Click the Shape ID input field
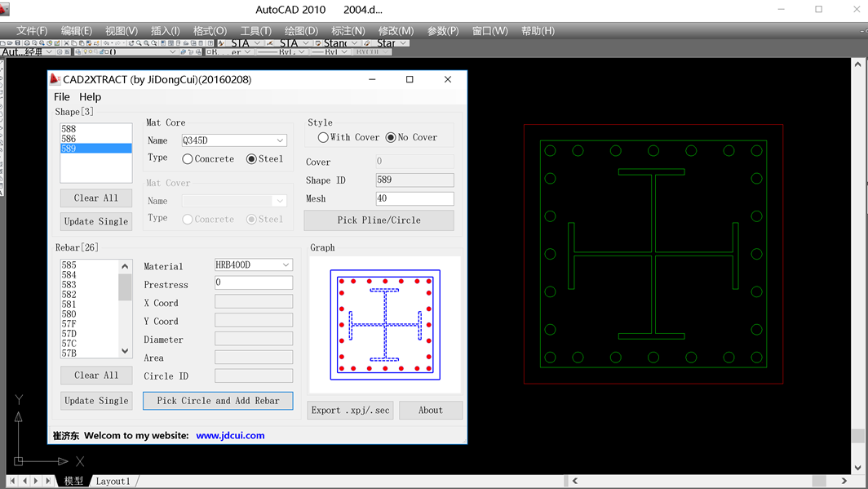The image size is (868, 489). coord(414,180)
